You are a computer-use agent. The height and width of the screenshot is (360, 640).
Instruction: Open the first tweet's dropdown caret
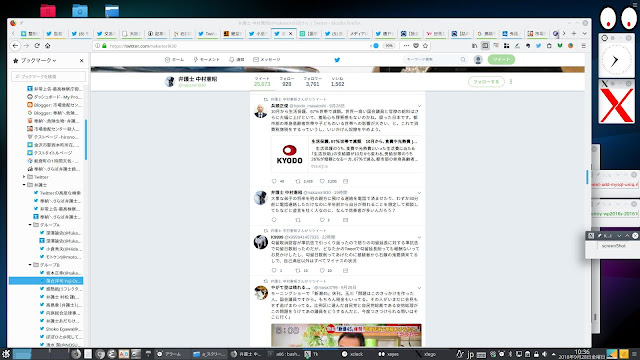[419, 106]
